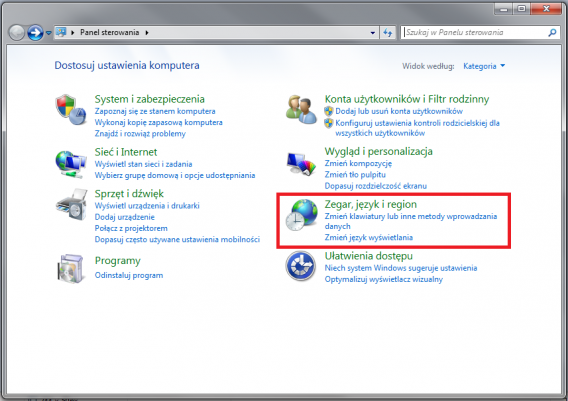The image size is (568, 401).
Task: Click the Konta użytkowników people icon
Action: [301, 109]
